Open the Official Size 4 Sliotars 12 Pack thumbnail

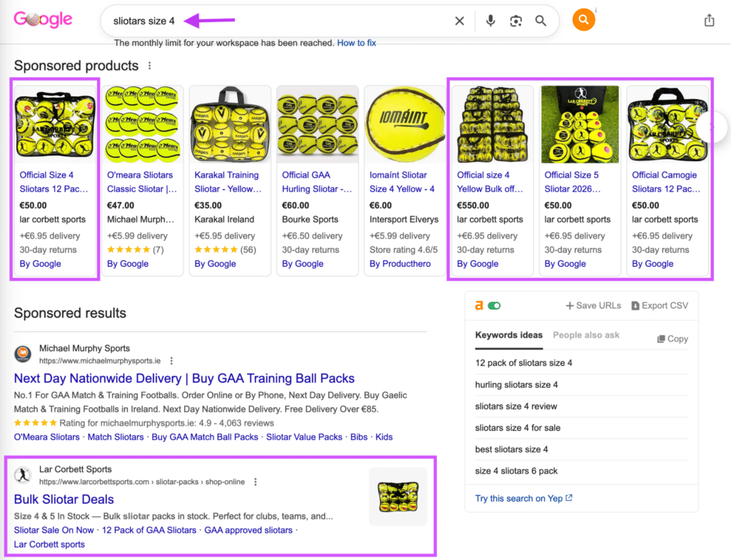tap(55, 124)
